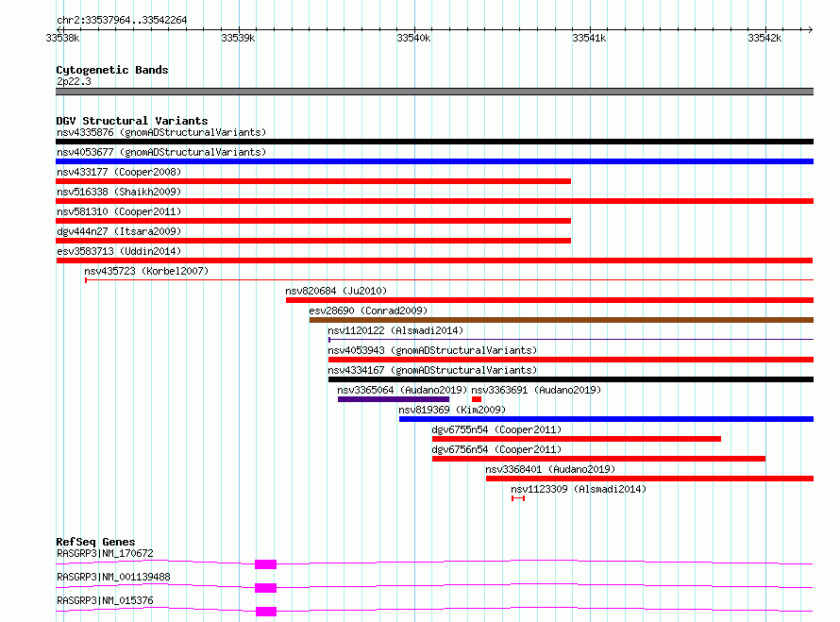Viewport: 840px width, 622px height.
Task: Select the magenta exon of RASGRP3|NM_170672
Action: [x=266, y=564]
